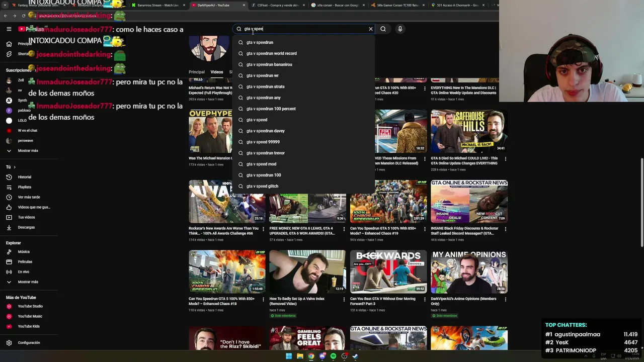Select the channel's Videos tab

[217, 72]
